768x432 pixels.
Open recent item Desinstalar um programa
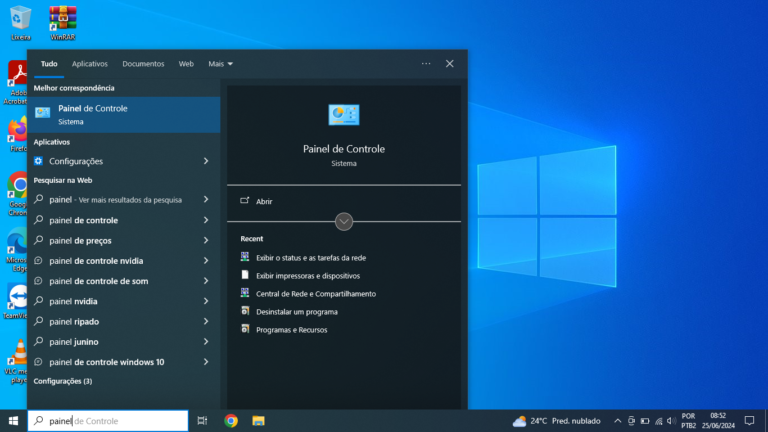pos(297,312)
